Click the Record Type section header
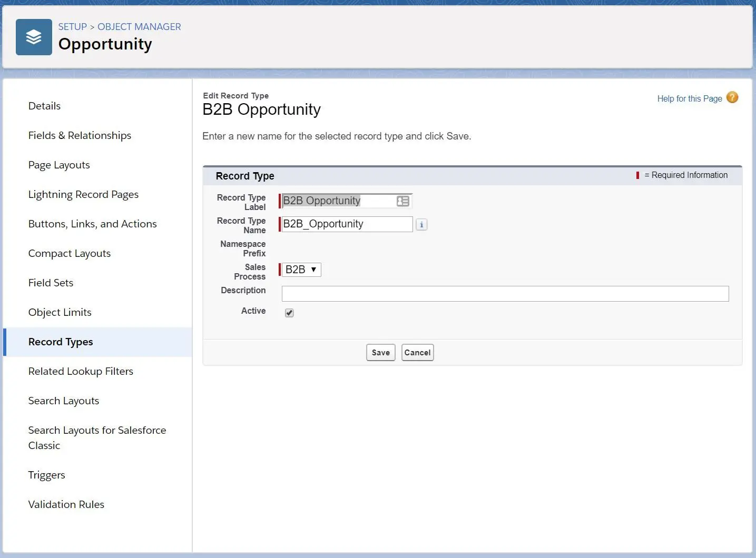Screen dimensions: 756x558 [245, 176]
